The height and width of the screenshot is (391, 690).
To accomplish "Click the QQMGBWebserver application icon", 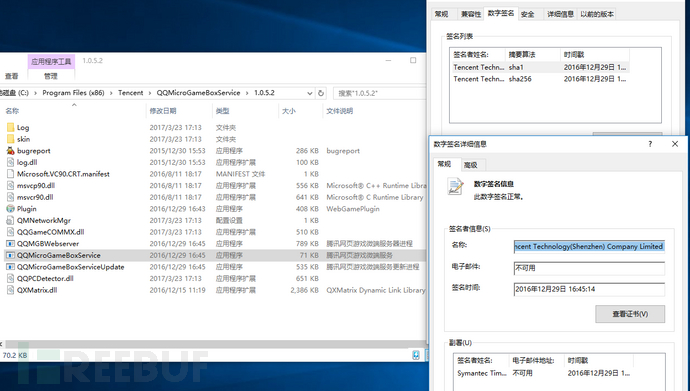I will coord(11,244).
